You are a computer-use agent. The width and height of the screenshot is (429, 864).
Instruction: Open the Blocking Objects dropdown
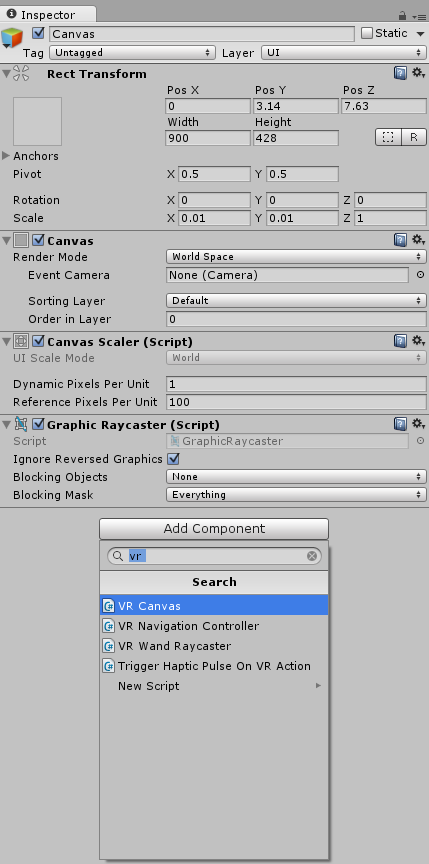(x=296, y=477)
